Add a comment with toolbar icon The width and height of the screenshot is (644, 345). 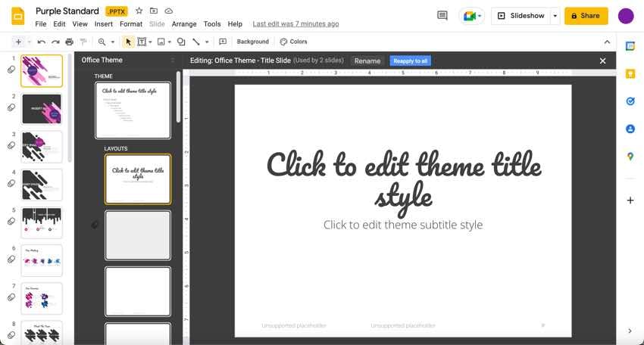[x=222, y=42]
